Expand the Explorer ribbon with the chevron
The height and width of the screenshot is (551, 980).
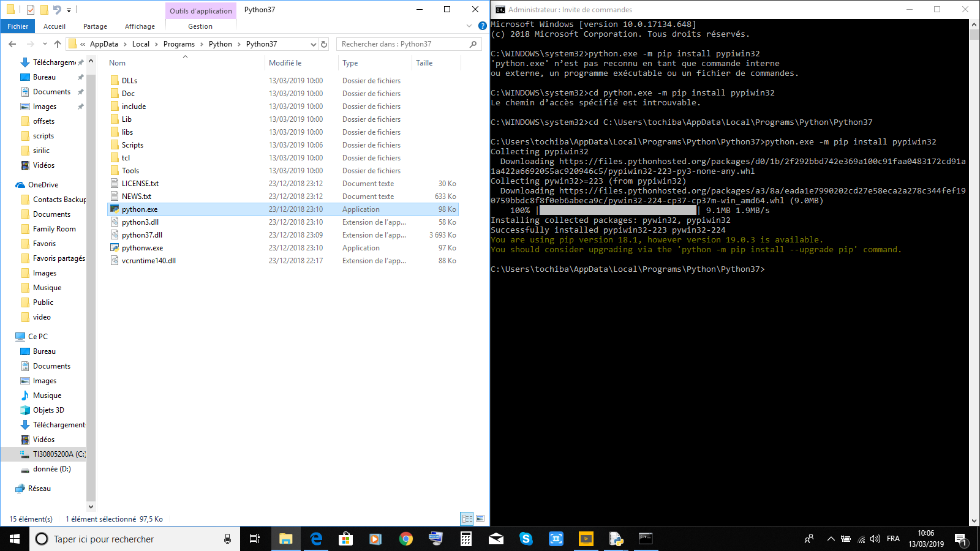coord(469,26)
